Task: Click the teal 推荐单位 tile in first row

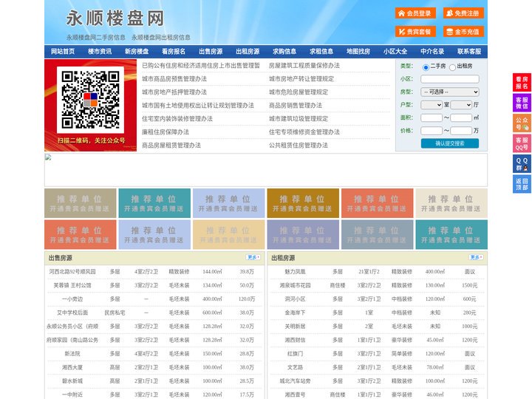Action: [154, 203]
